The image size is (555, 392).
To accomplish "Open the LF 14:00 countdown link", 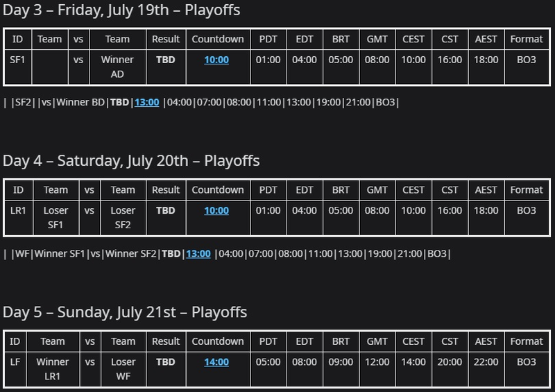I will click(216, 362).
